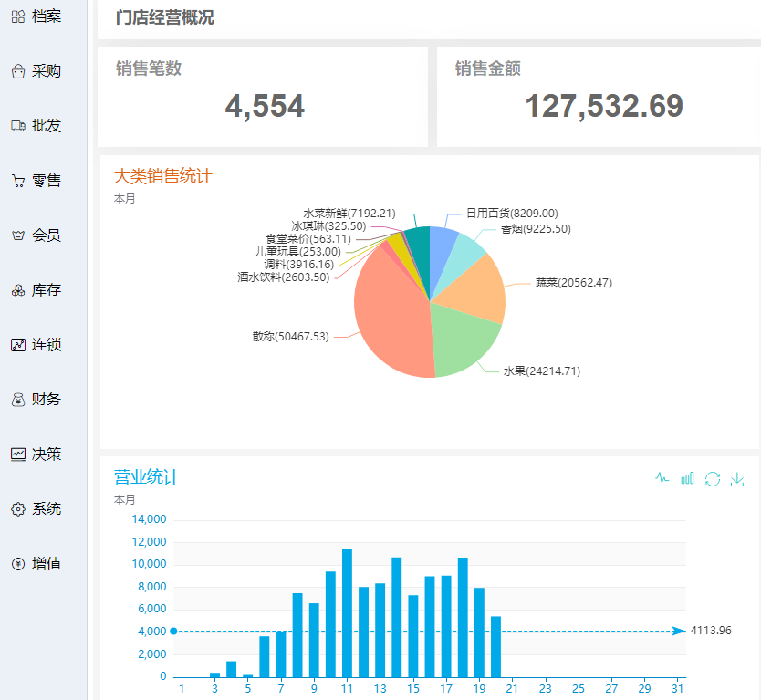Open the 采购 purchasing module
The width and height of the screenshot is (761, 700).
tap(36, 71)
